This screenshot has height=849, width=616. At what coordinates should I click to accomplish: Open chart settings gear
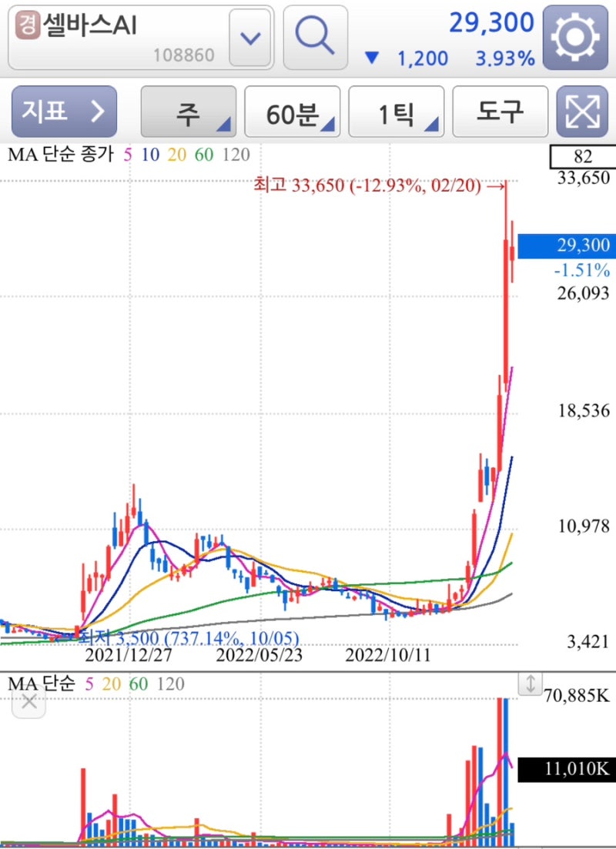pyautogui.click(x=575, y=38)
